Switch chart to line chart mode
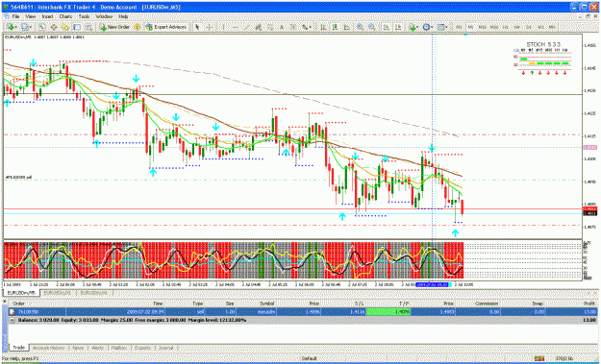The height and width of the screenshot is (364, 601). click(x=346, y=27)
